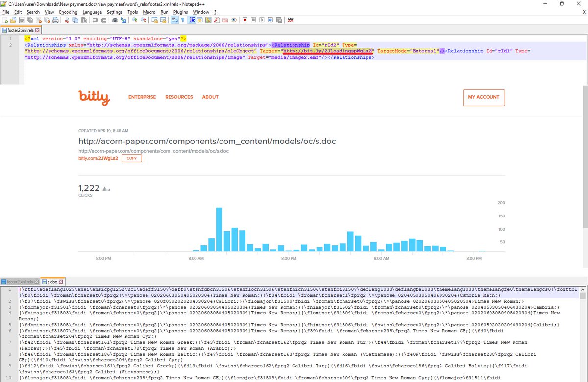This screenshot has height=382, width=588.
Task: Toggle the Monitoring eye icon
Action: 233,20
